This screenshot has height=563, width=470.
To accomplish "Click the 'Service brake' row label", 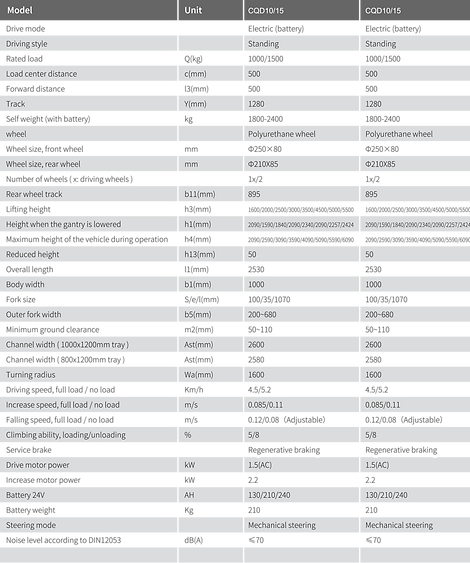I will 29,450.
